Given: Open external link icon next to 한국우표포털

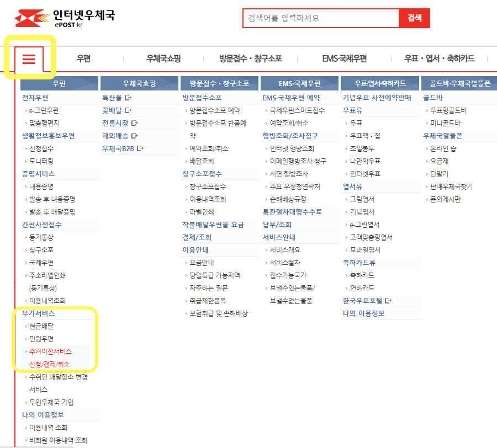Looking at the screenshot, I should [x=388, y=301].
